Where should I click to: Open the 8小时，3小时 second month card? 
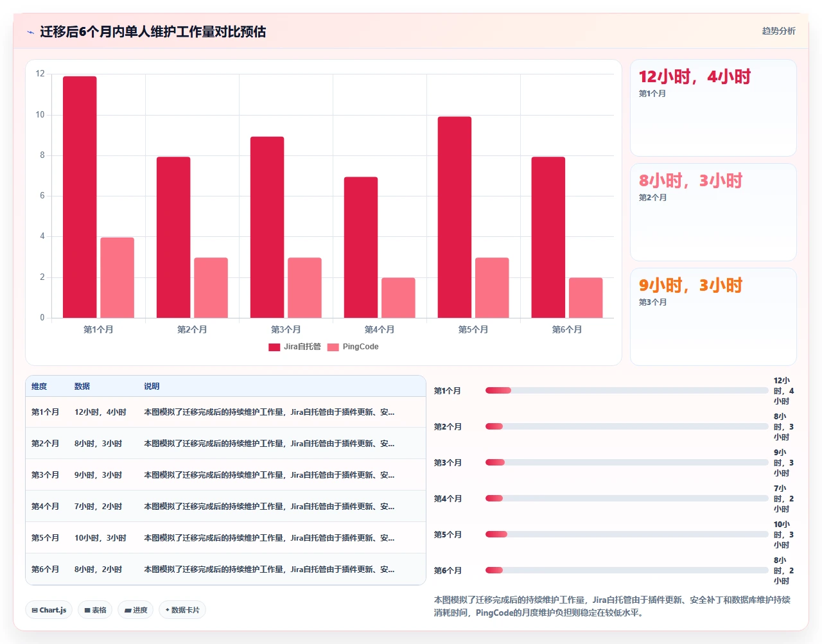coord(713,213)
